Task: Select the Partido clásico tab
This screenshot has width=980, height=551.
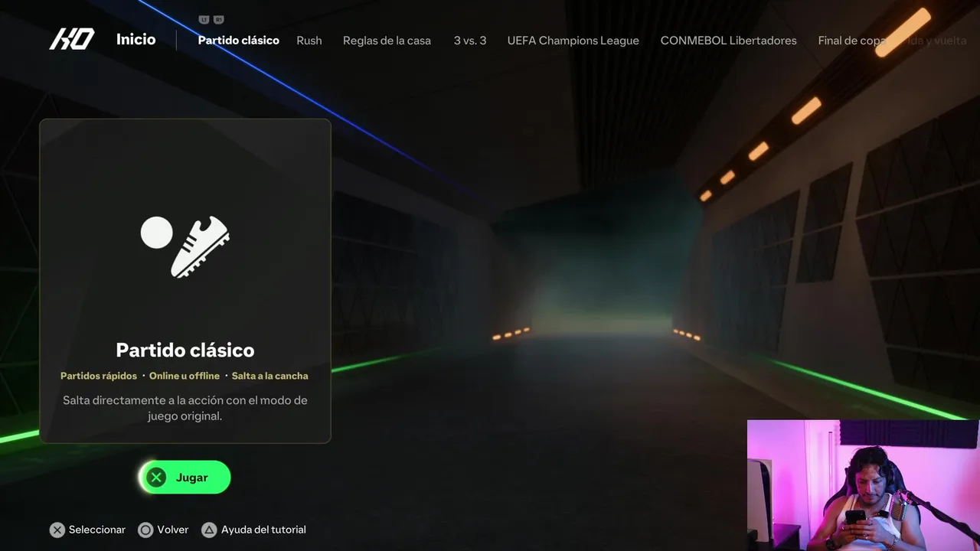Action: (x=238, y=41)
